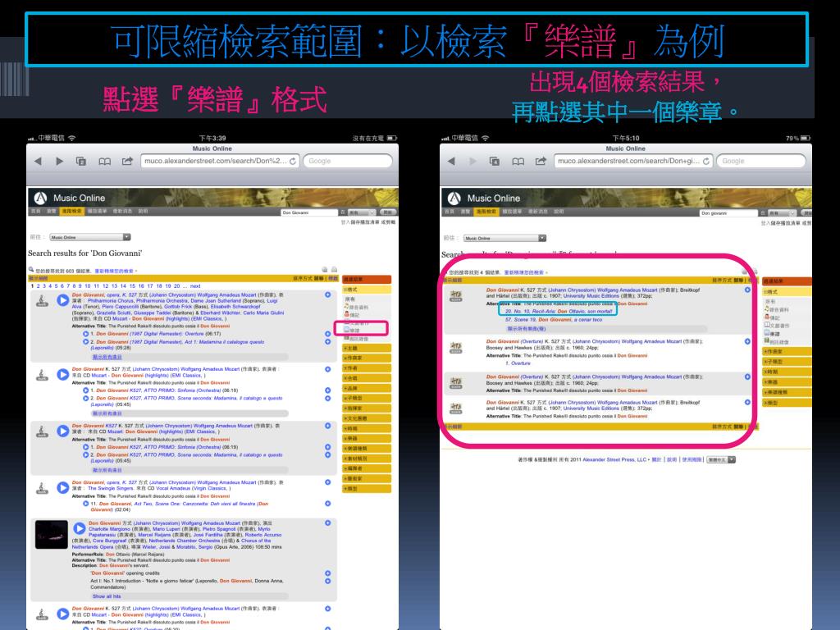Open '1. Overture' link in right iPad
Screen dimensions: 840x630
pyautogui.click(x=518, y=363)
